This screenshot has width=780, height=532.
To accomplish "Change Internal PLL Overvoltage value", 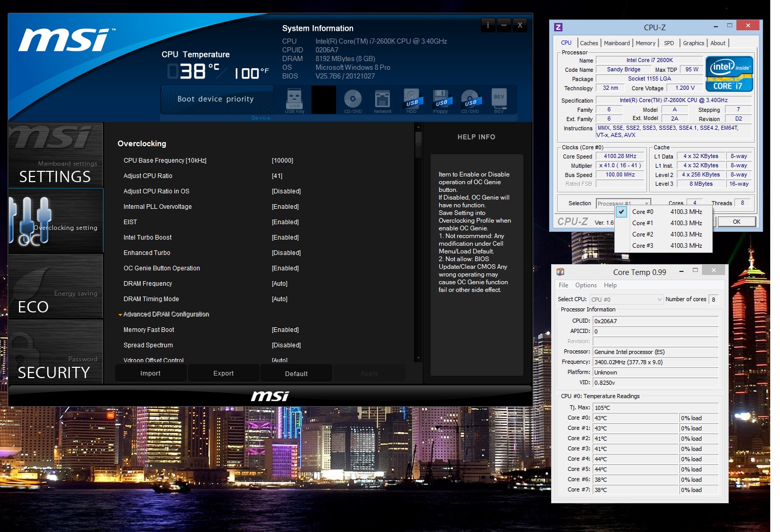I will click(285, 207).
